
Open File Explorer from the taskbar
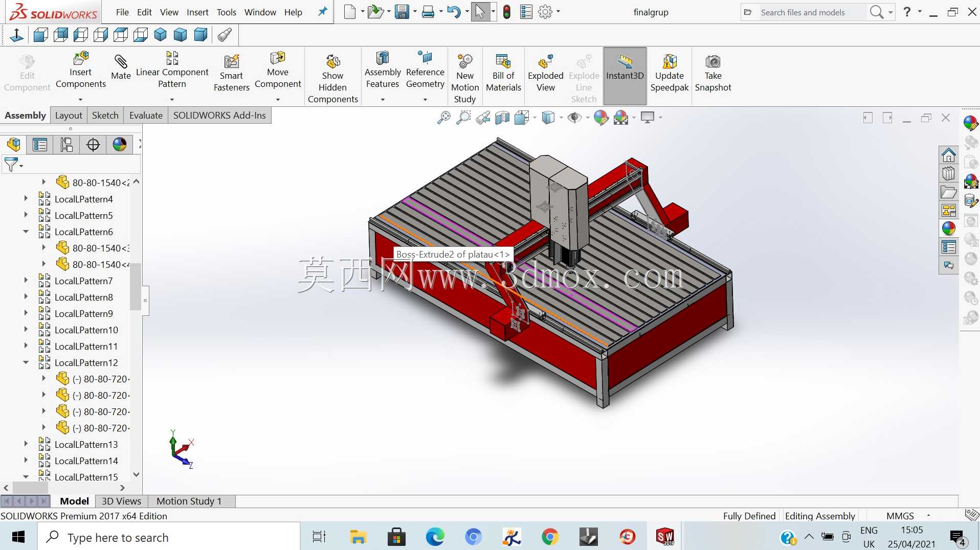point(358,537)
